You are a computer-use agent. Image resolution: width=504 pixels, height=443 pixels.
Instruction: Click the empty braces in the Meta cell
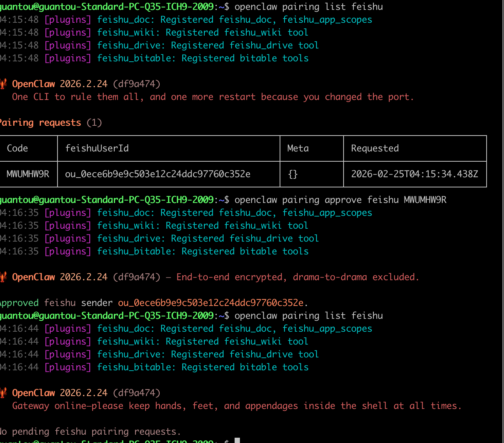tap(293, 174)
